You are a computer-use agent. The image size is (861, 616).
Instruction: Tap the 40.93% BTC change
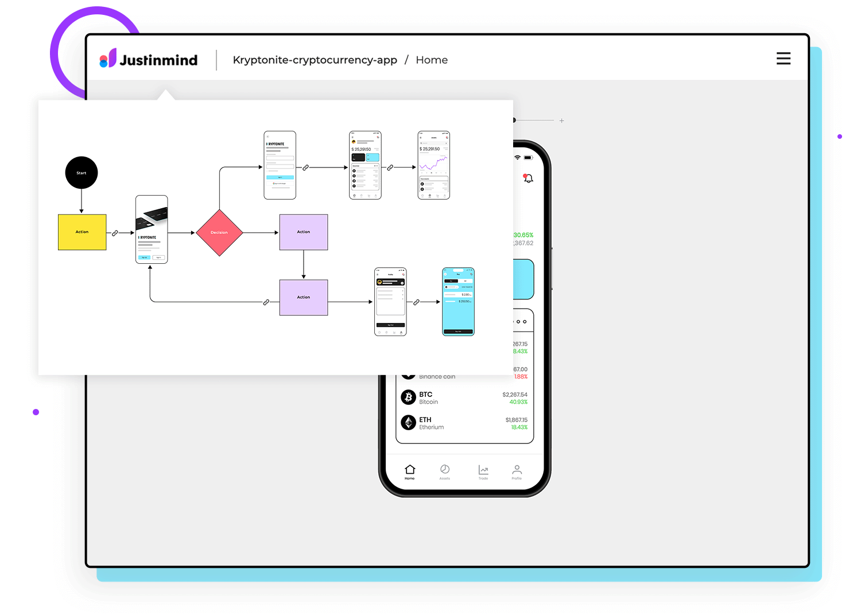click(518, 402)
